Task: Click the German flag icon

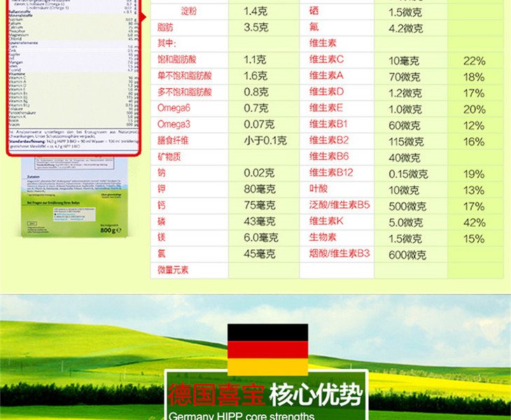Action: coord(267,349)
